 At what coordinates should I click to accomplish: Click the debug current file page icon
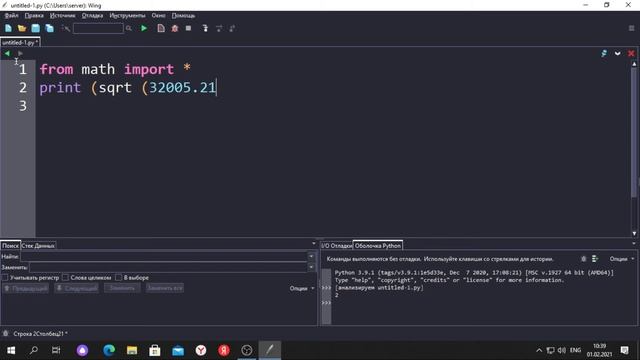(161, 28)
